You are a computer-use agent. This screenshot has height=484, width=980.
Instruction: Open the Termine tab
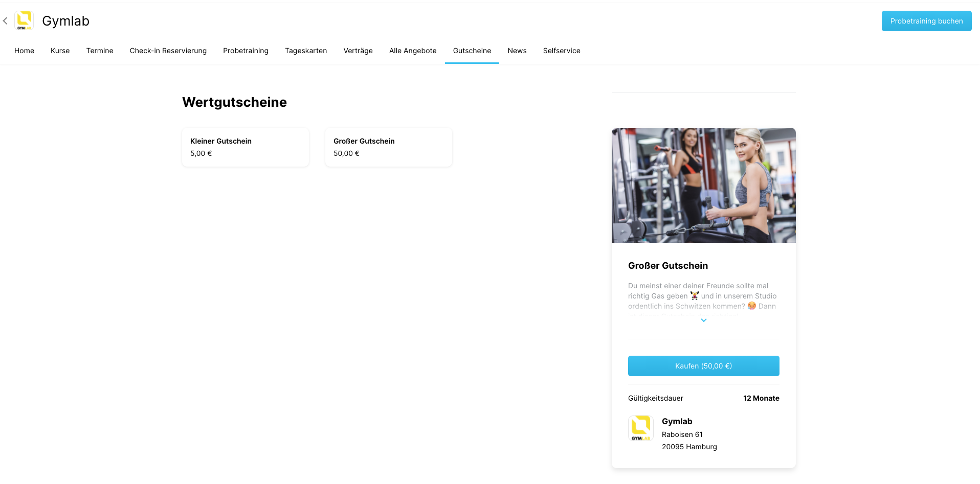point(100,51)
